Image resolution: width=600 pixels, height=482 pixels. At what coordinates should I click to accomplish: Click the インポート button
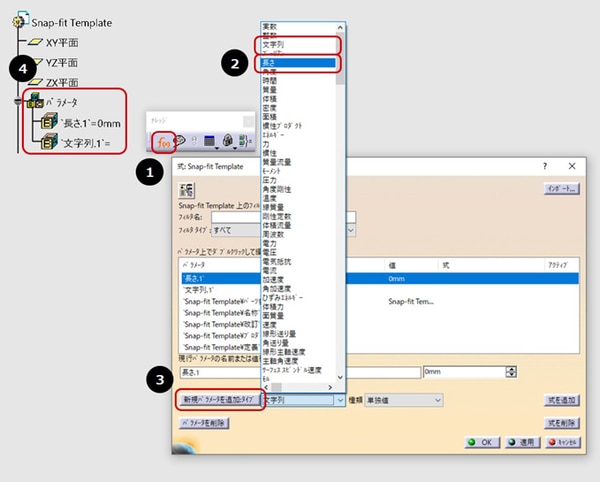tap(562, 189)
